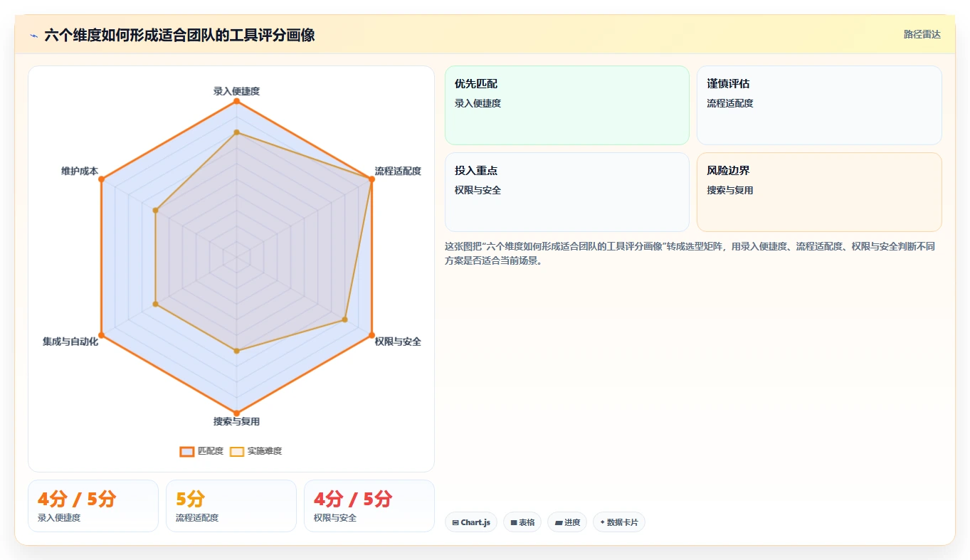Select the 维护成本 axis label on radar
The height and width of the screenshot is (560, 970).
pos(80,171)
